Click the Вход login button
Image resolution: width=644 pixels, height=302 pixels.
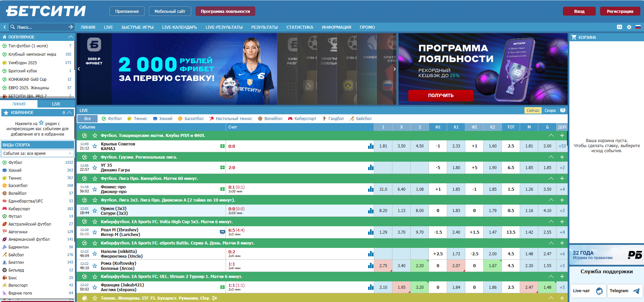pyautogui.click(x=579, y=11)
